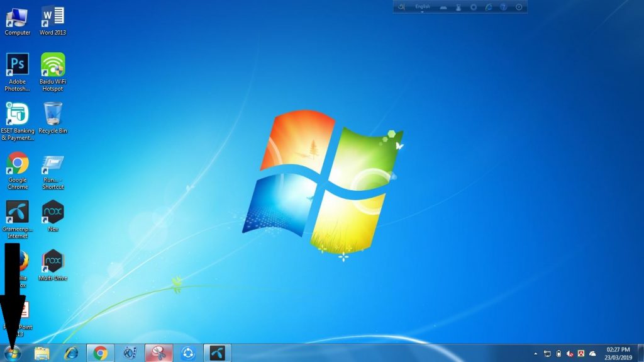This screenshot has height=362, width=644.
Task: Open the red Adobe tray icon
Action: coord(580,354)
